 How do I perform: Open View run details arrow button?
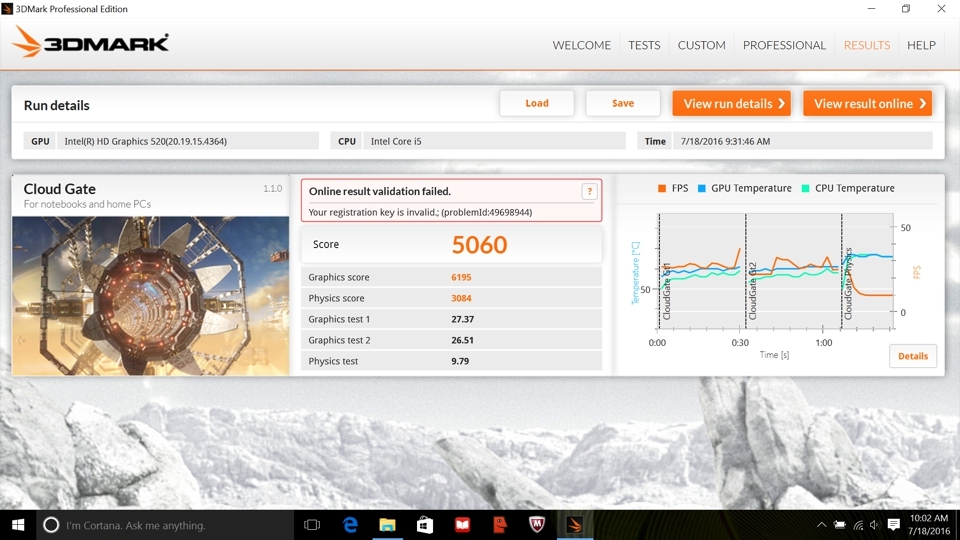click(x=732, y=103)
